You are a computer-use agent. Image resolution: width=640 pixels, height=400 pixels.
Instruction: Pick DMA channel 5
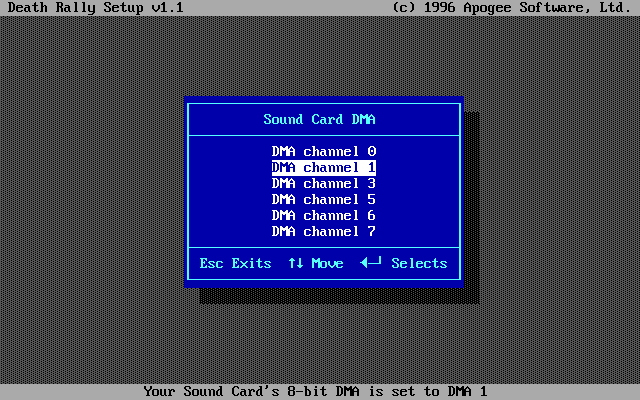[x=324, y=199]
